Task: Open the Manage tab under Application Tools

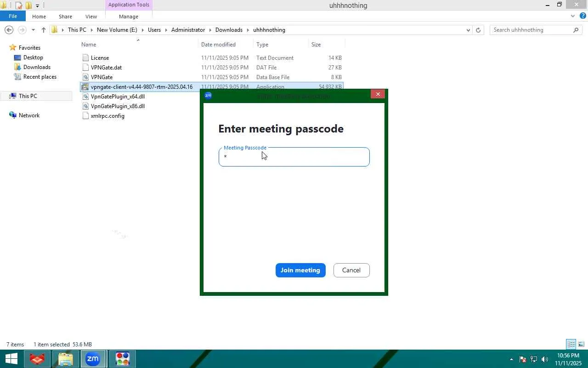Action: coord(129,16)
